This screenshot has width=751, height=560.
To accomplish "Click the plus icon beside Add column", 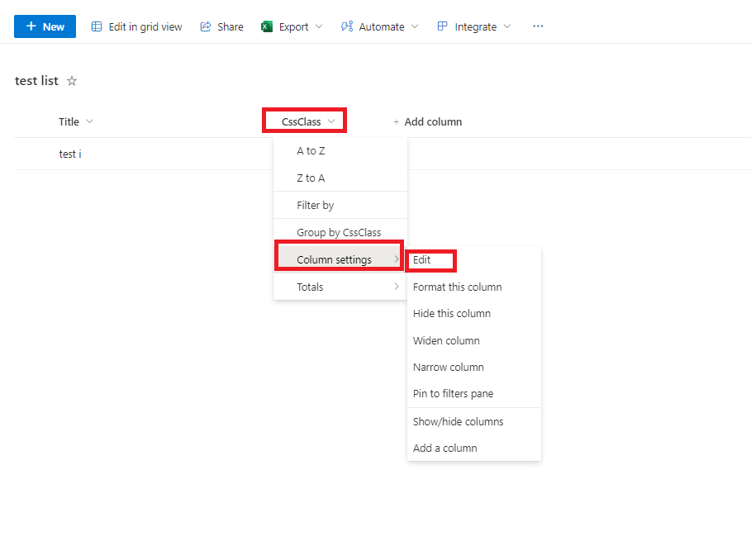I will [396, 122].
